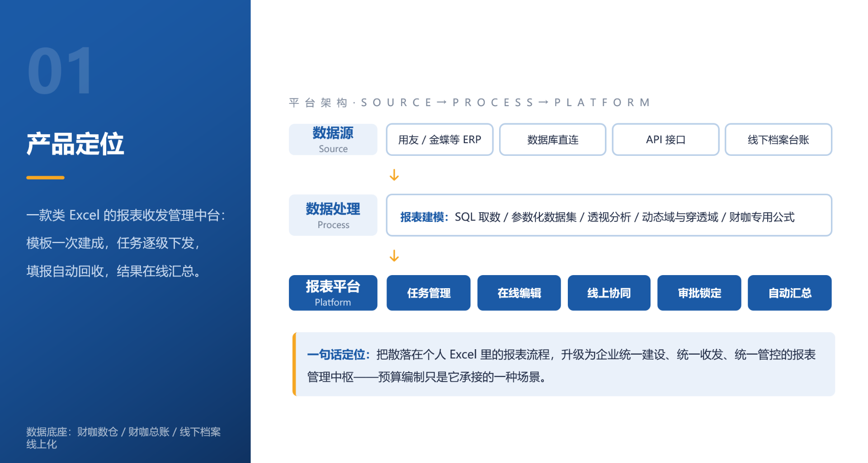Select the 审批锁定 block
The height and width of the screenshot is (463, 868).
coord(699,293)
